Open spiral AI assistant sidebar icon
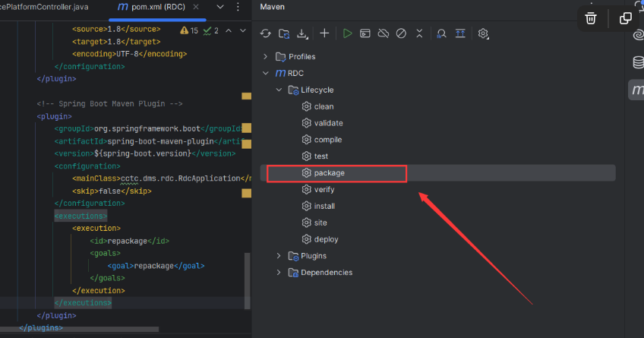This screenshot has height=338, width=644. (639, 35)
